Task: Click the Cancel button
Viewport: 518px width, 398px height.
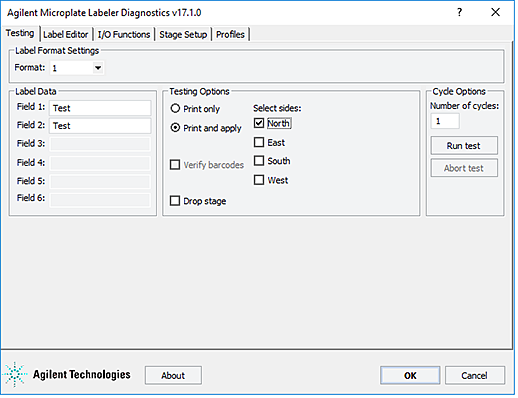Action: click(x=475, y=375)
